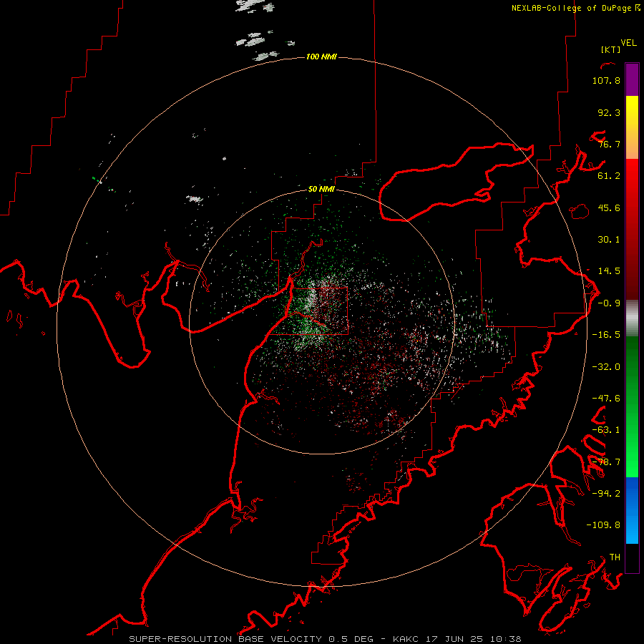Click the -109.8 velocity scale value
Image resolution: width=644 pixels, height=644 pixels.
[603, 525]
